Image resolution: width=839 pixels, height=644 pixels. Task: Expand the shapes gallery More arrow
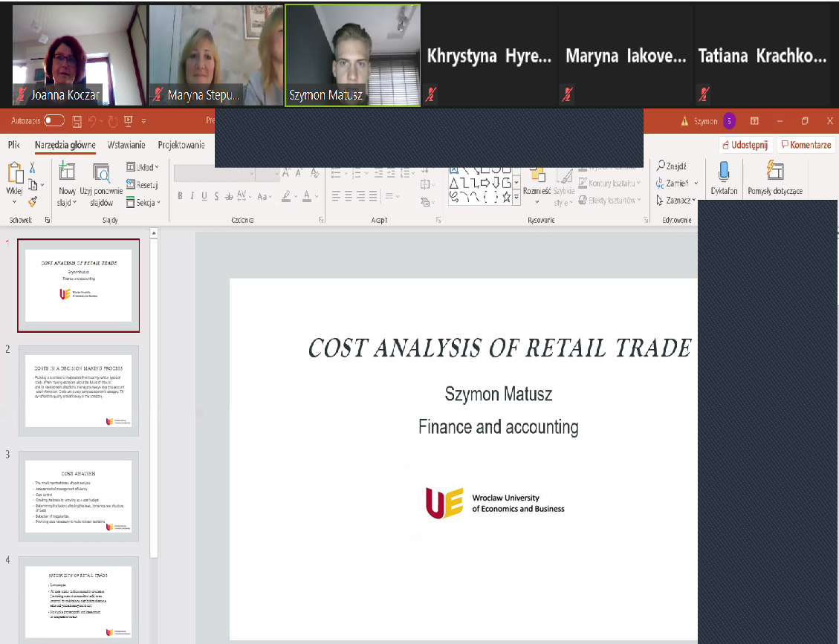pyautogui.click(x=516, y=198)
